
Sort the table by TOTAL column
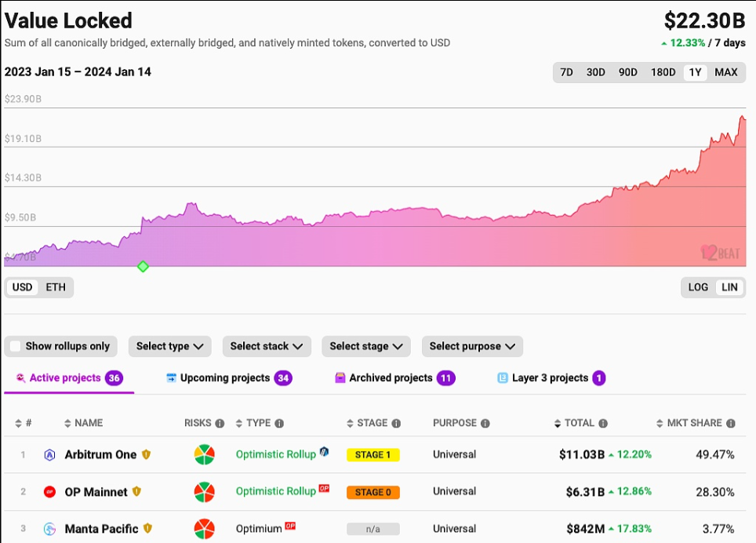coord(579,423)
